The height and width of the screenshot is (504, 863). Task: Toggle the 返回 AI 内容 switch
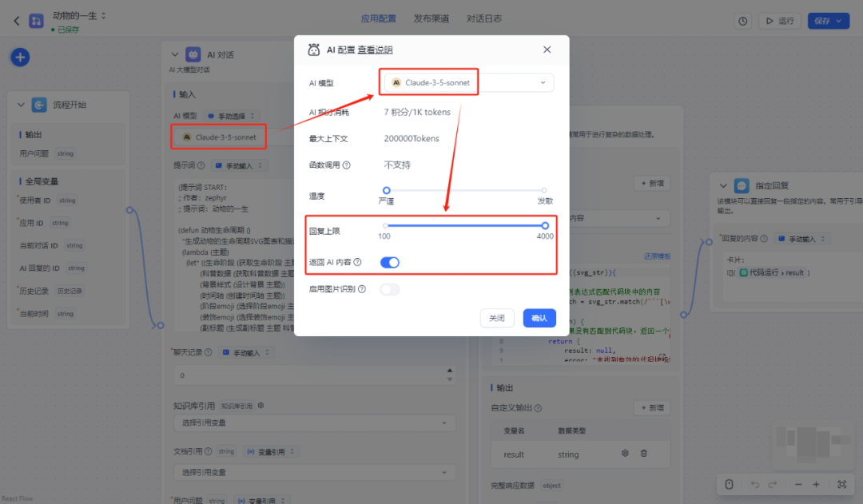click(x=390, y=263)
